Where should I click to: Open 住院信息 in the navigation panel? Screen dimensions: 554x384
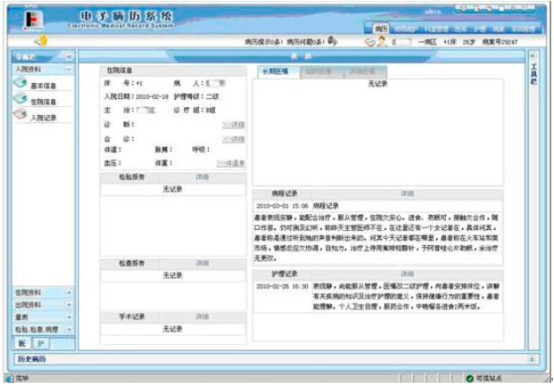pyautogui.click(x=43, y=102)
